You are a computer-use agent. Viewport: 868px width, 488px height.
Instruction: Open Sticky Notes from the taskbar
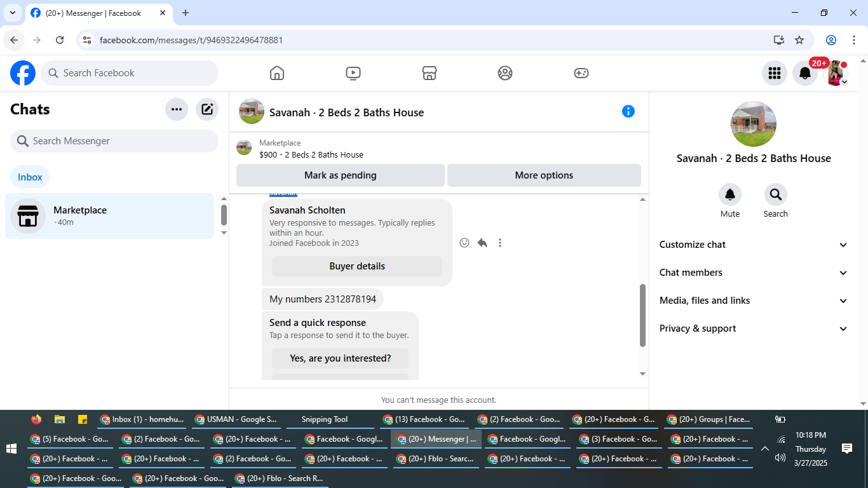pyautogui.click(x=82, y=419)
